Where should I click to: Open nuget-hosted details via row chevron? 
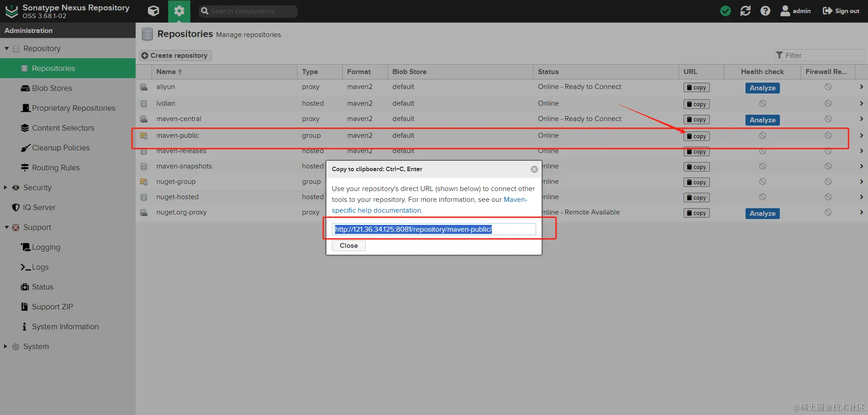pyautogui.click(x=861, y=197)
